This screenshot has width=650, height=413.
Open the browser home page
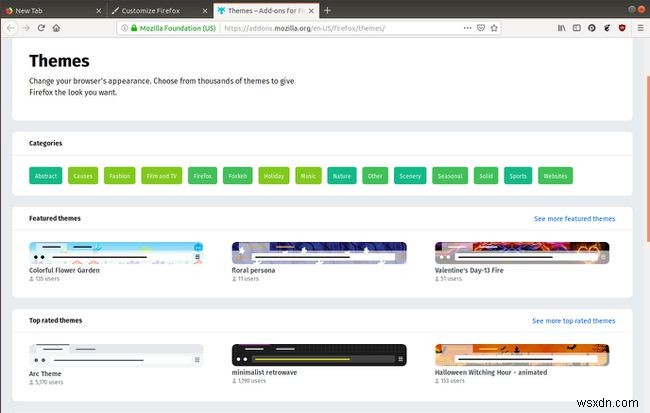coord(56,28)
